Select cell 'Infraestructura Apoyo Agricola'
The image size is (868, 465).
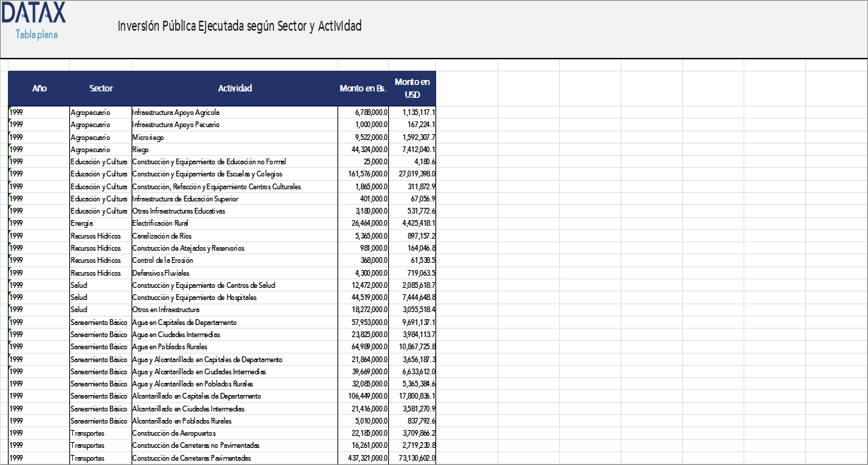pyautogui.click(x=235, y=112)
